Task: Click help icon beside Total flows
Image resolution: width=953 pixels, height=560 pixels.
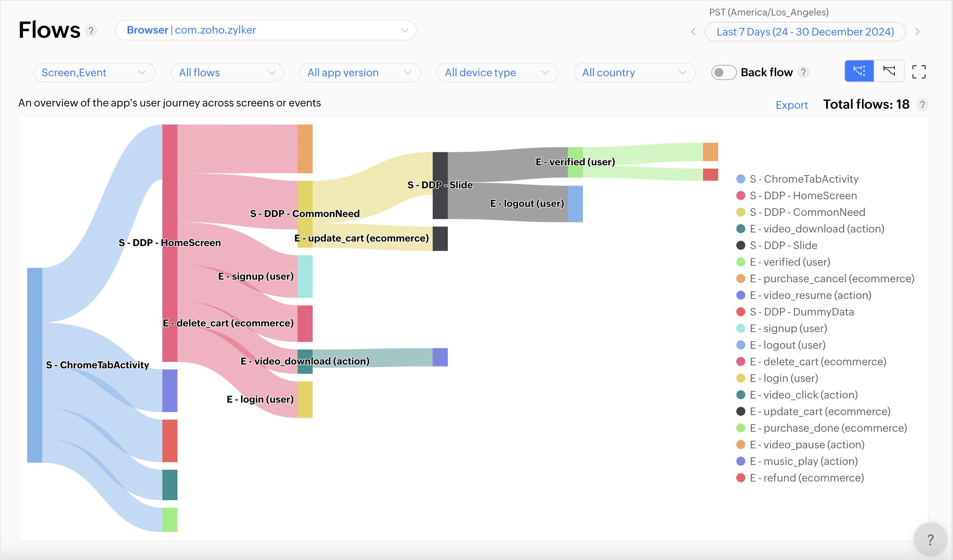Action: coord(922,105)
